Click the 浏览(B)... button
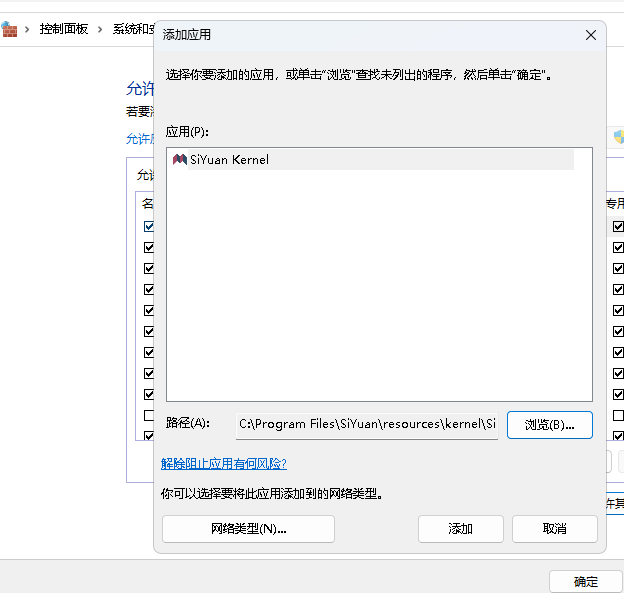Image resolution: width=624 pixels, height=593 pixels. coord(550,425)
